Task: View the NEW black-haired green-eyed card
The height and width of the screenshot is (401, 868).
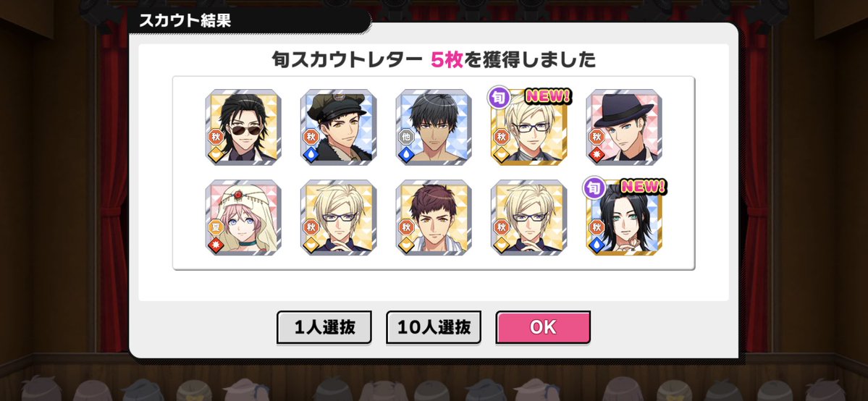Action: 624,217
